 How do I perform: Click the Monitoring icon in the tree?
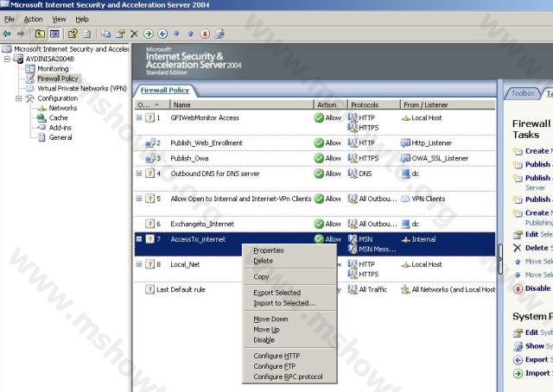[x=30, y=69]
